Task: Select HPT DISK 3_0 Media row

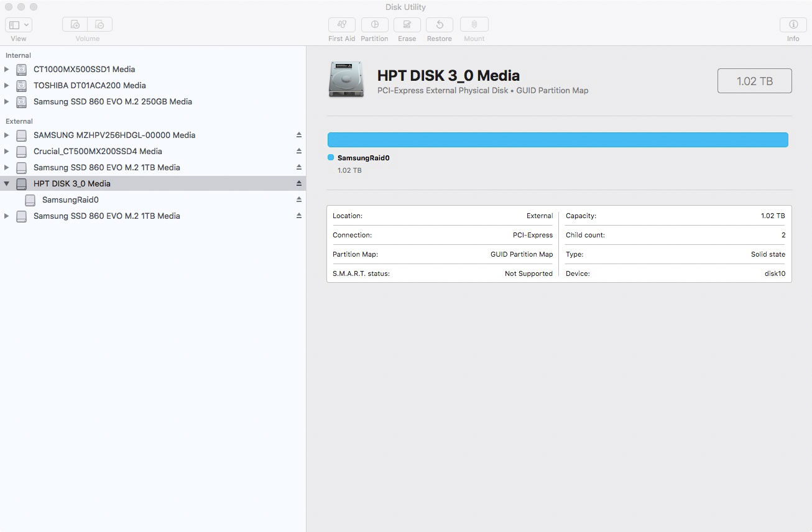Action: click(x=153, y=183)
